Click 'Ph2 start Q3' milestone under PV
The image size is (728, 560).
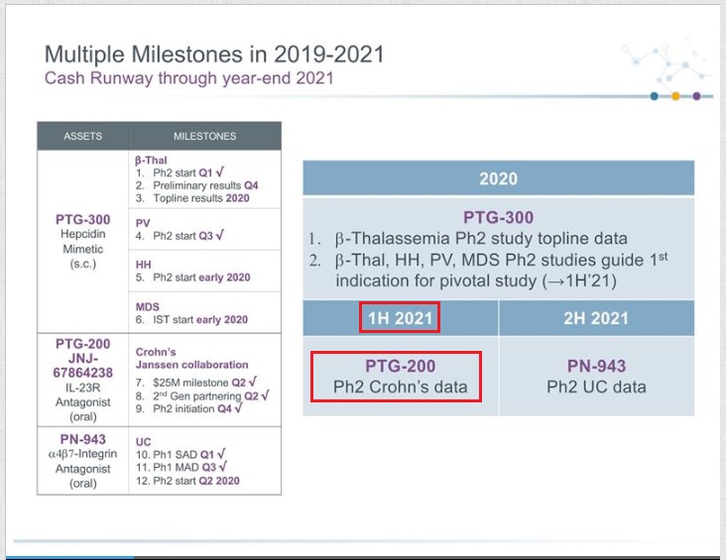(180, 236)
